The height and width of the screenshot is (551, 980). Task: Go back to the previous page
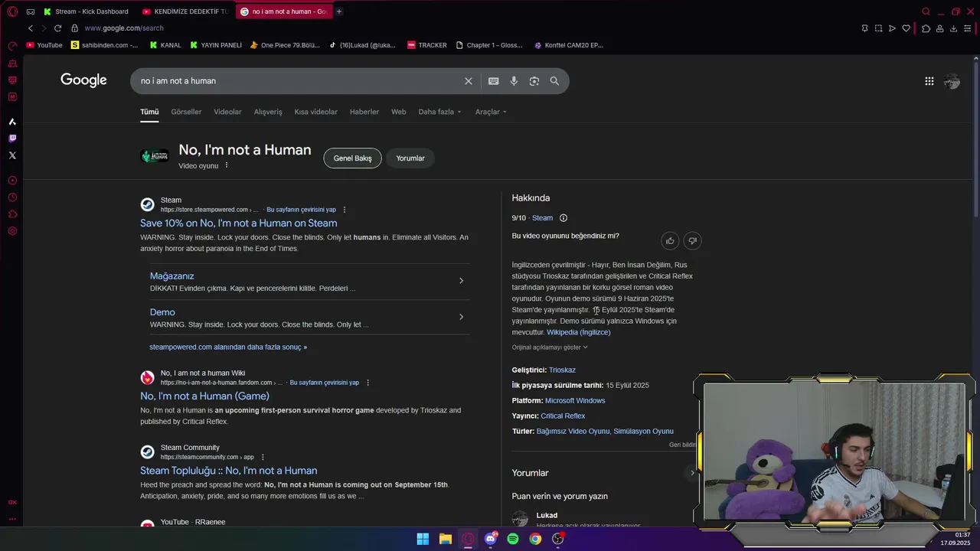point(31,28)
